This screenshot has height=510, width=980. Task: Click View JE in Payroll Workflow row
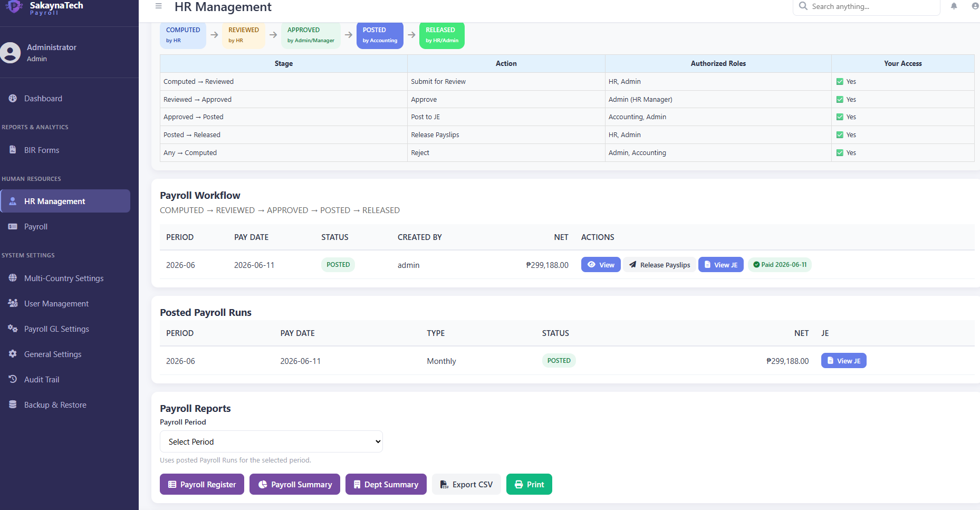point(720,265)
